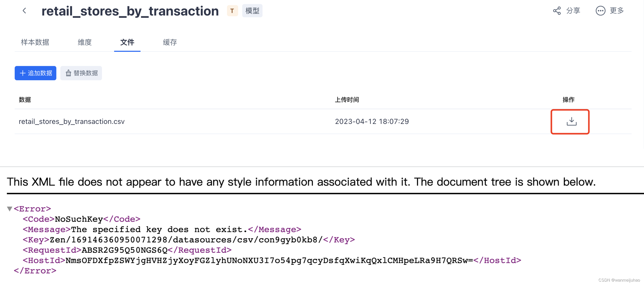The image size is (644, 285).
Task: Switch to the 维度 tab
Action: (85, 42)
